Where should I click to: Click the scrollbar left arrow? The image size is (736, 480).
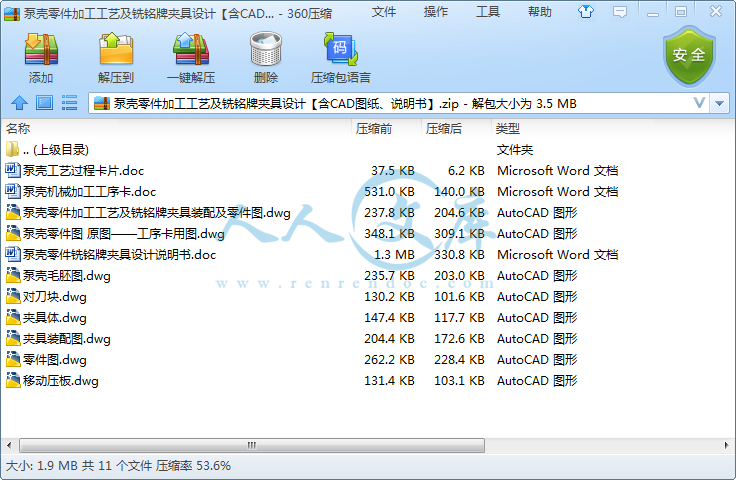[x=9, y=445]
